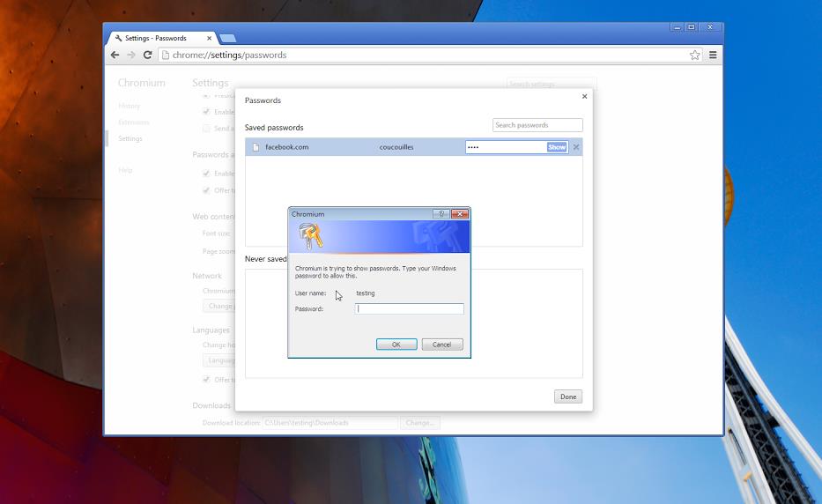
Task: Click the Search passwords field
Action: click(537, 125)
